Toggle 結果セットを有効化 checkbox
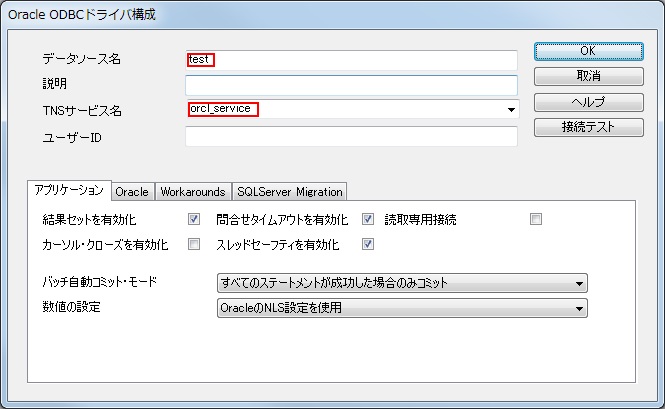Screen dimensions: 665x409 (194, 219)
